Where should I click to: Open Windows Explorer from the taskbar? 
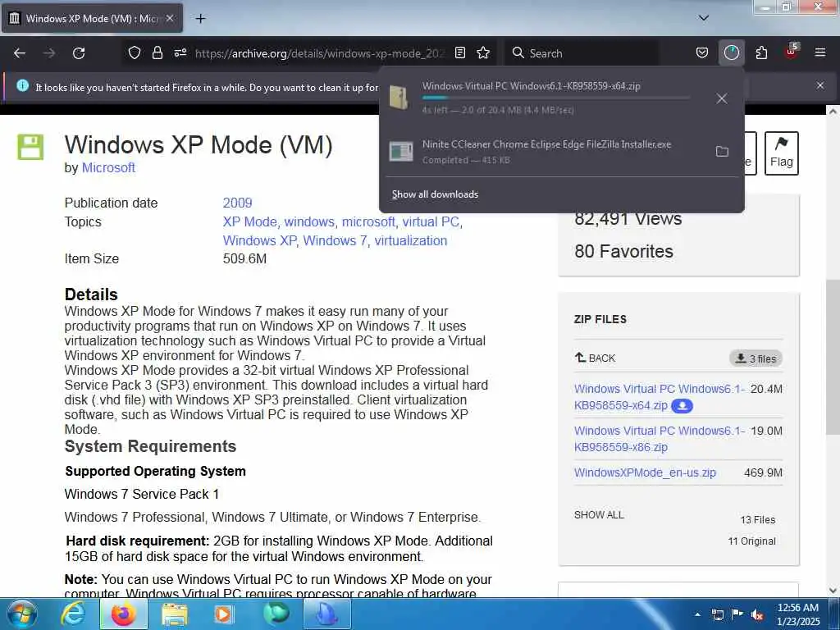click(x=175, y=614)
